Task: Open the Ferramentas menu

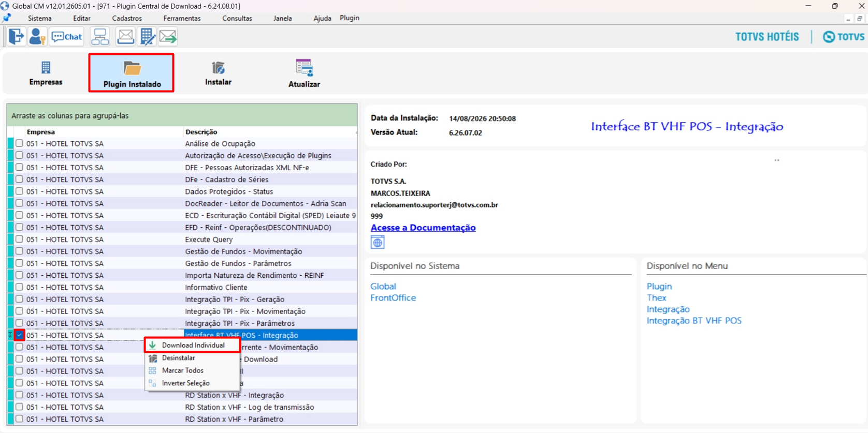Action: pos(182,18)
